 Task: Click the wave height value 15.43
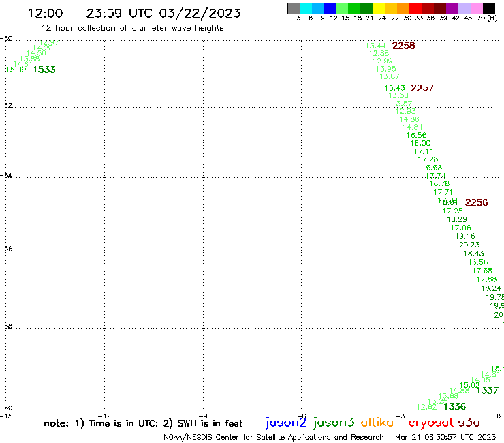(x=395, y=88)
